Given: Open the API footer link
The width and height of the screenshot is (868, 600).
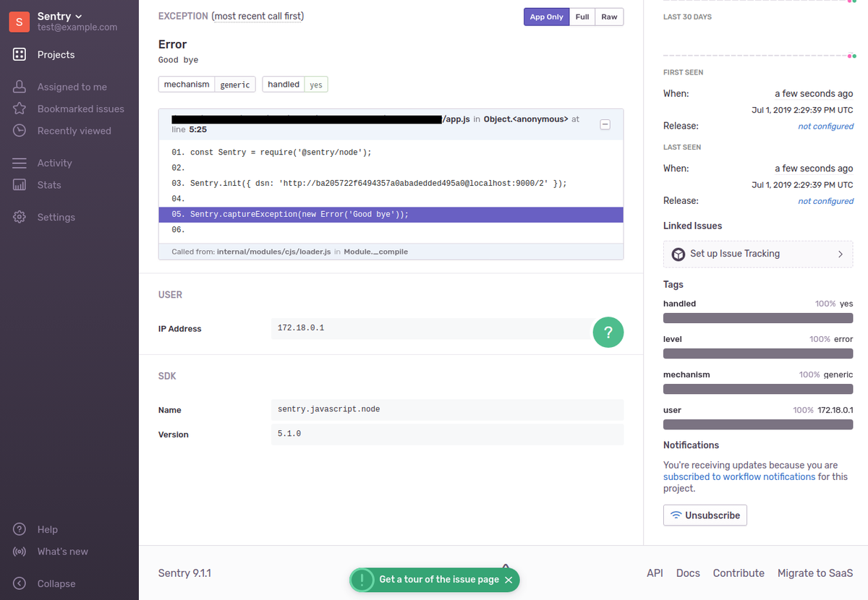Looking at the screenshot, I should click(x=655, y=573).
